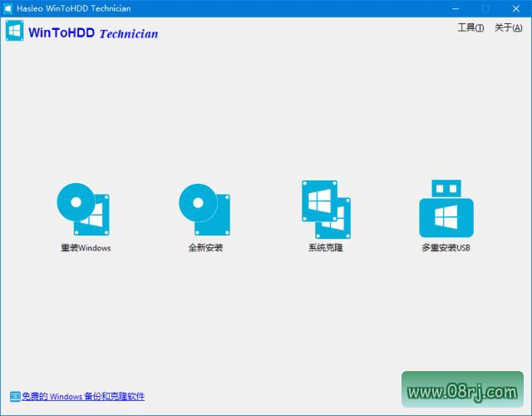The image size is (532, 416).
Task: Click the 全新安装 text label
Action: click(x=205, y=248)
